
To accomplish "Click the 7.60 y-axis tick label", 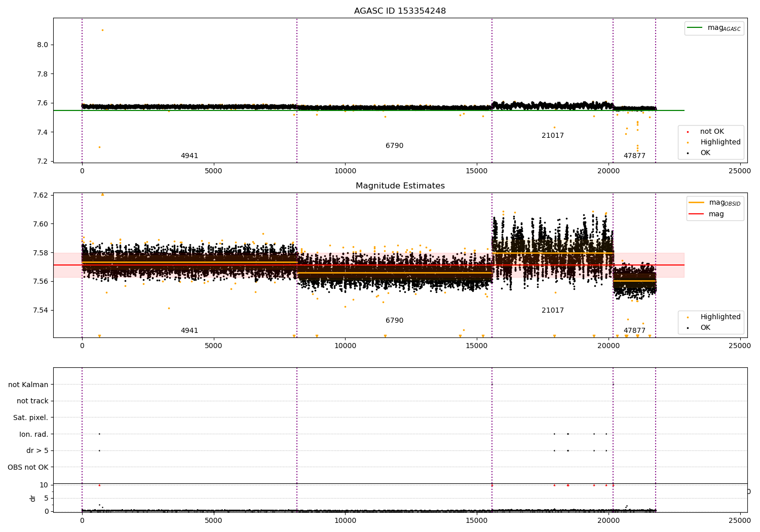I will pyautogui.click(x=41, y=224).
